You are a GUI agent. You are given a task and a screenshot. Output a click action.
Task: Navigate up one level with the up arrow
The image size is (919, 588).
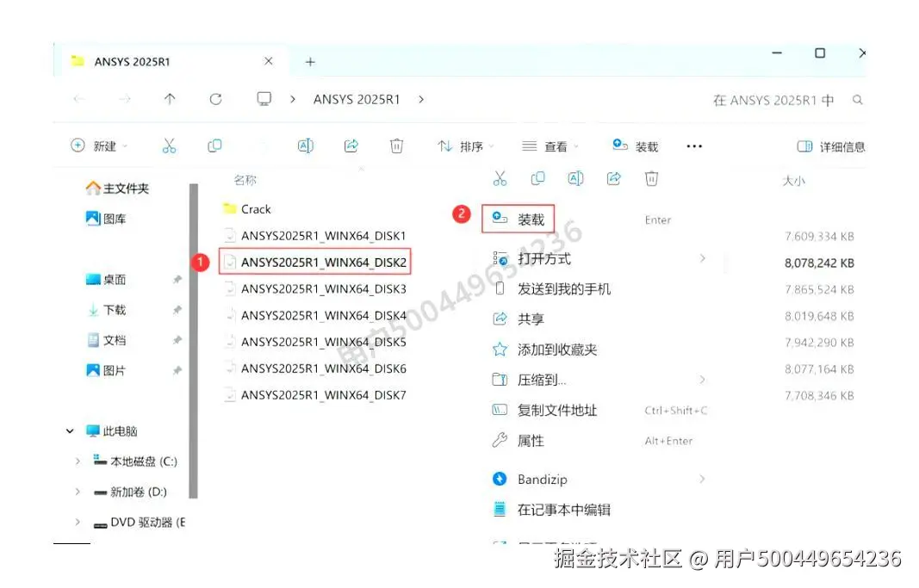(170, 98)
